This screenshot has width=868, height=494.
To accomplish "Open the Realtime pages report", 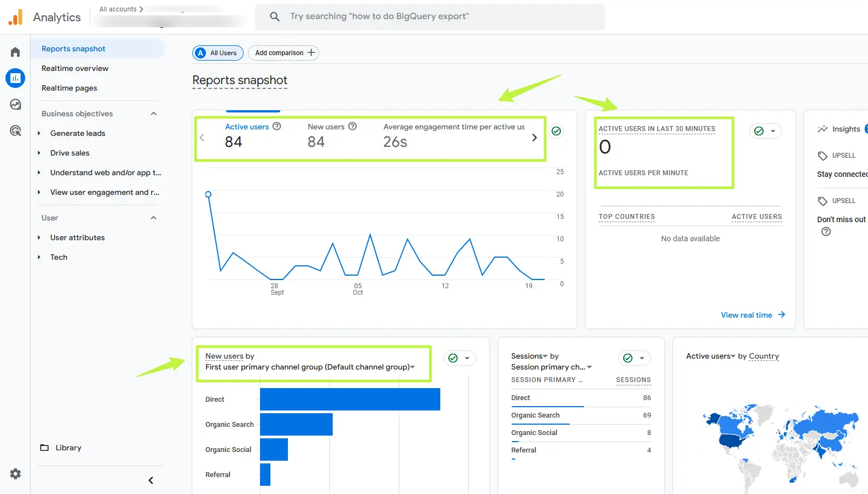I will [69, 88].
